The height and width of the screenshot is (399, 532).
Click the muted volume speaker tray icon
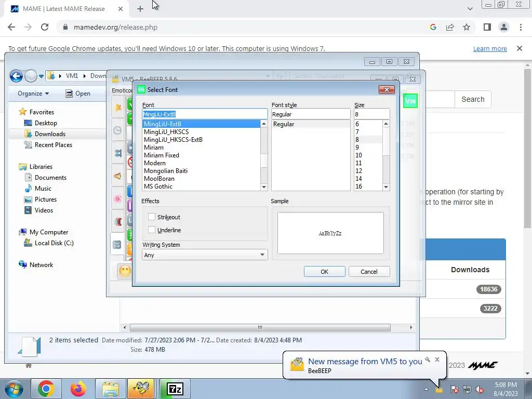(480, 389)
